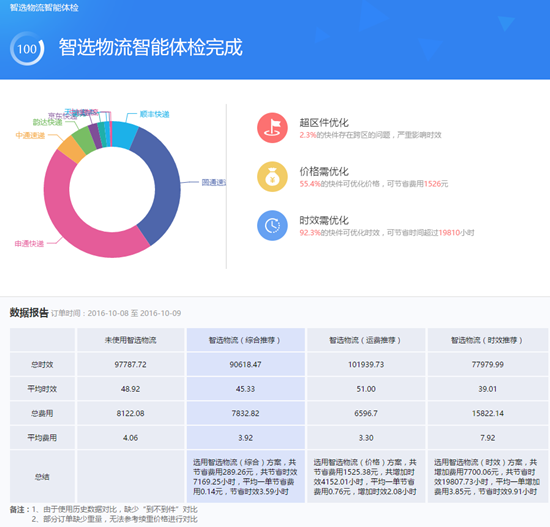Select the purple 京东快递 donut segment
The width and height of the screenshot is (550, 527).
coord(95,135)
